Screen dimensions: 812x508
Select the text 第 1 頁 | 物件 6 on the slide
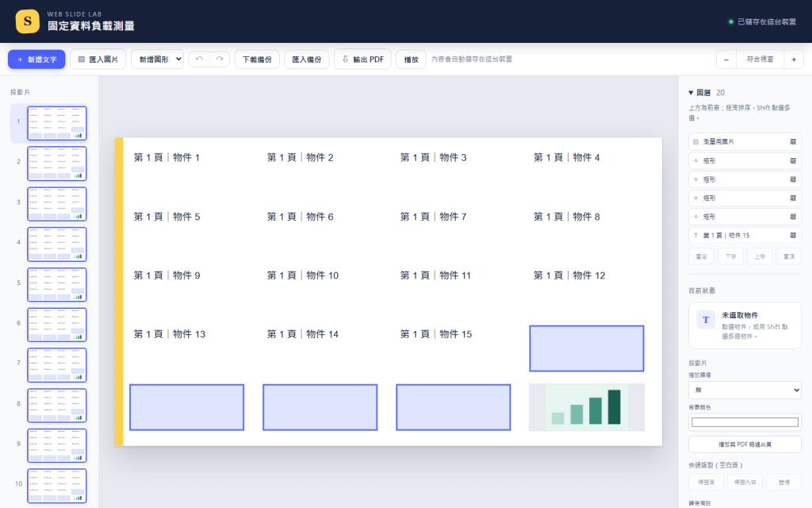point(301,217)
